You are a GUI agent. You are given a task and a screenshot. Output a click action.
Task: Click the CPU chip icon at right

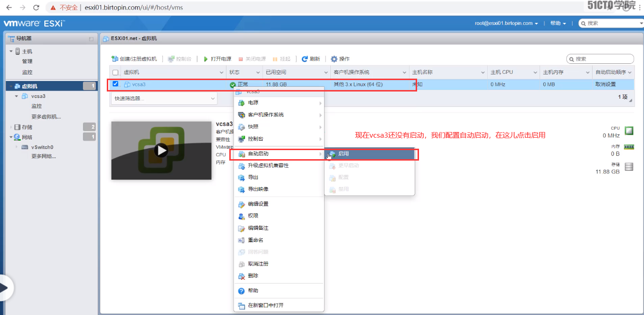pyautogui.click(x=629, y=131)
